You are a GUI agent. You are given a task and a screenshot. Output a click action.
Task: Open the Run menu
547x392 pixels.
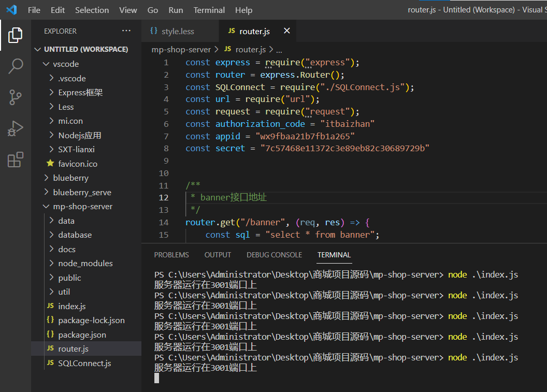(176, 10)
